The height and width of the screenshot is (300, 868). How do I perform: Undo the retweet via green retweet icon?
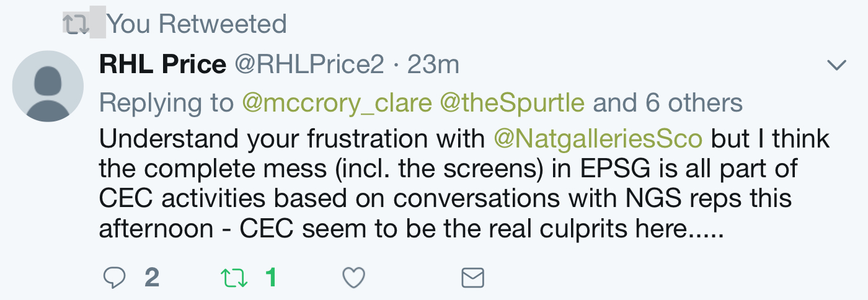click(x=234, y=278)
